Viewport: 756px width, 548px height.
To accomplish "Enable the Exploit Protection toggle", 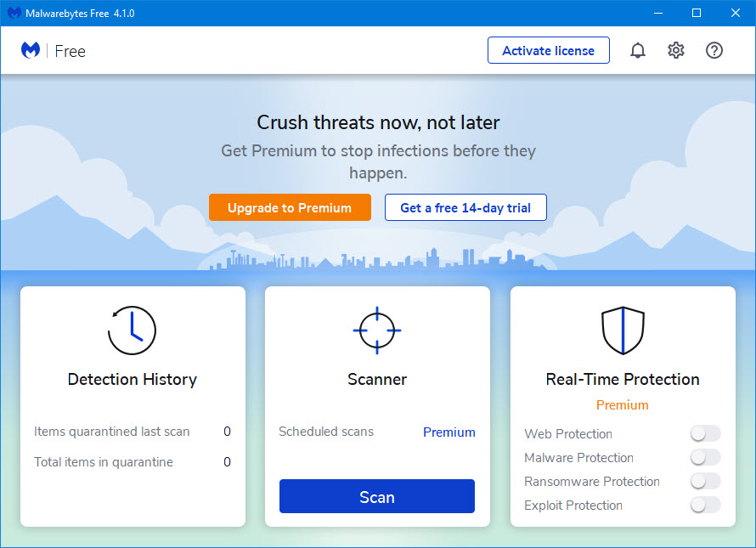I will 705,506.
